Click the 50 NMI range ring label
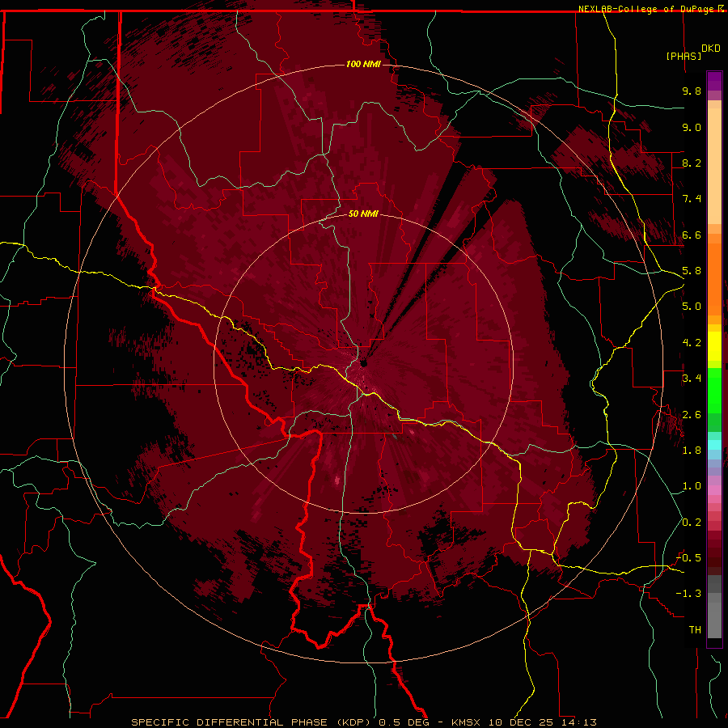728x728 pixels. (x=363, y=214)
